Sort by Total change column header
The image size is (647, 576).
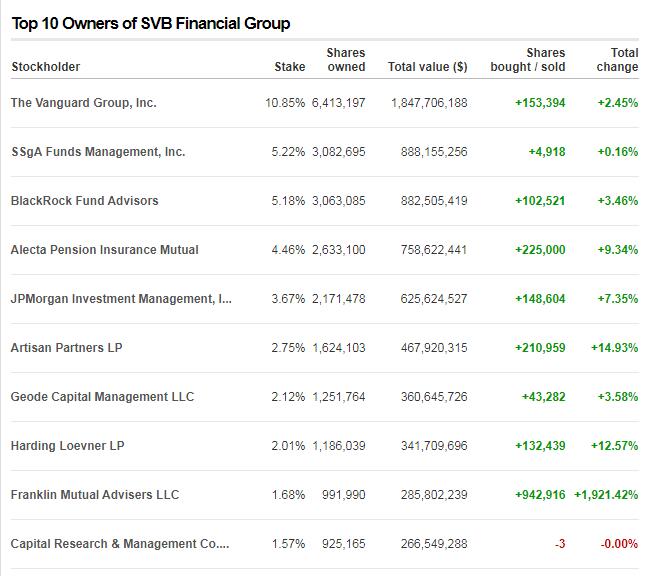pyautogui.click(x=618, y=60)
